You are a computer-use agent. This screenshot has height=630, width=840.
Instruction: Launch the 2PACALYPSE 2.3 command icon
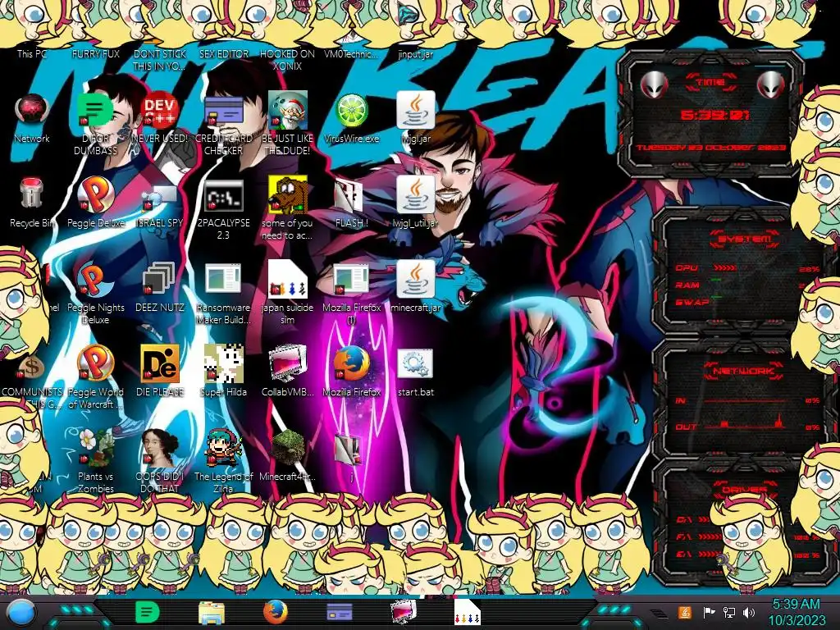(x=223, y=195)
